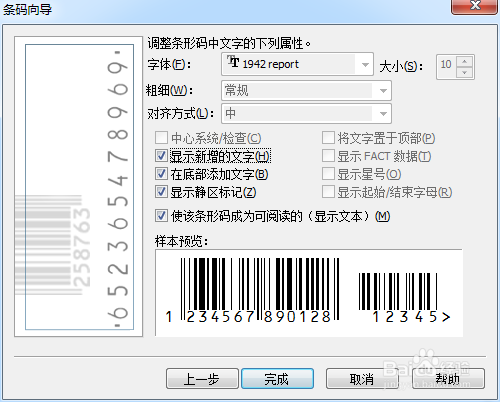Open 帮助 help button
The image size is (500, 402).
[448, 379]
